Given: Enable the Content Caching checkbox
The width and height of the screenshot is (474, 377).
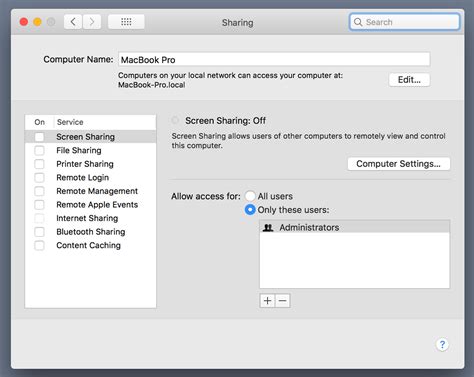Looking at the screenshot, I should (39, 245).
